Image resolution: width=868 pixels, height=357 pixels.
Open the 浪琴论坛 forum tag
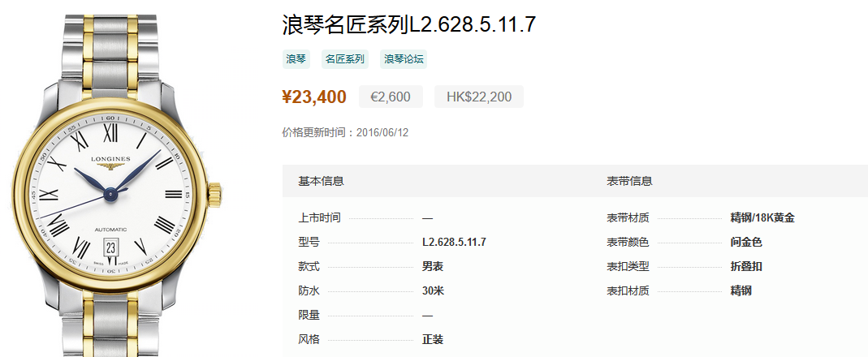(404, 59)
